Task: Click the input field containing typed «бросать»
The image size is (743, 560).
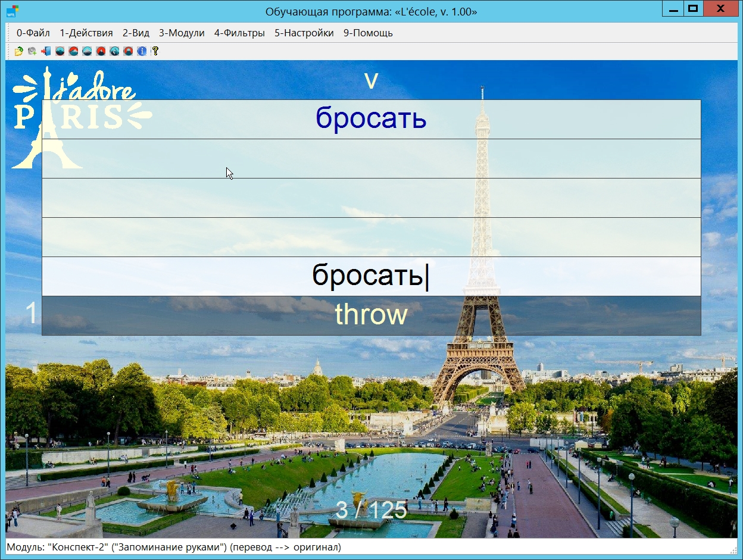Action: pos(371,276)
